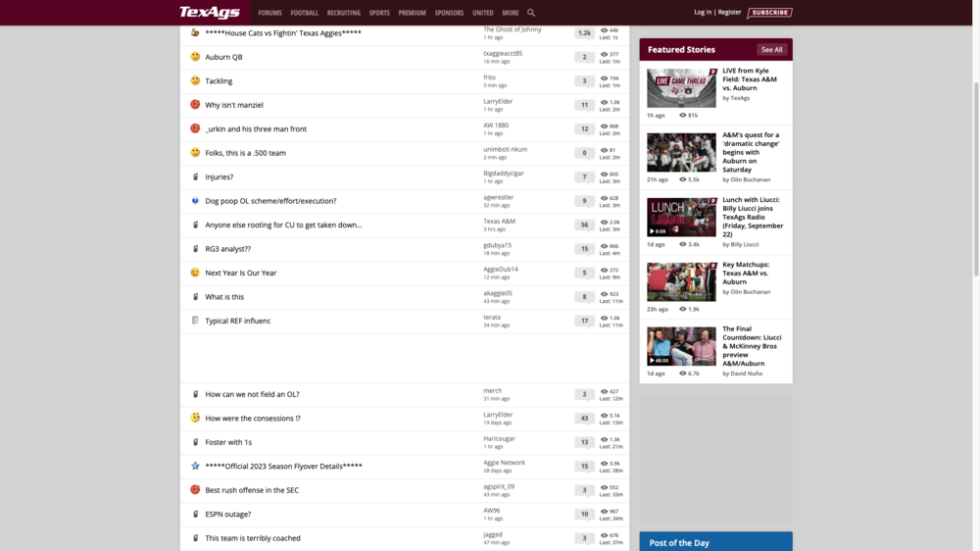Viewport: 980px width, 551px height.
Task: Click mobile icon beside What is this thread
Action: [x=195, y=296]
